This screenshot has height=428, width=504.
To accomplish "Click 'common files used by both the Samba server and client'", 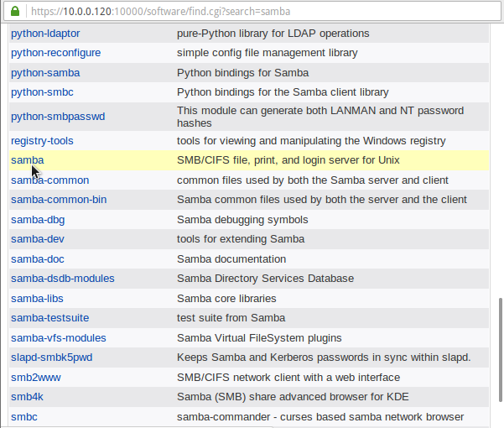I will pos(313,180).
